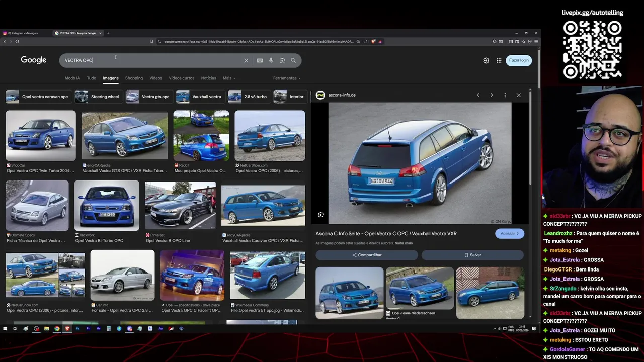This screenshot has width=644, height=362.
Task: Show next image in the preview panel
Action: click(492, 95)
